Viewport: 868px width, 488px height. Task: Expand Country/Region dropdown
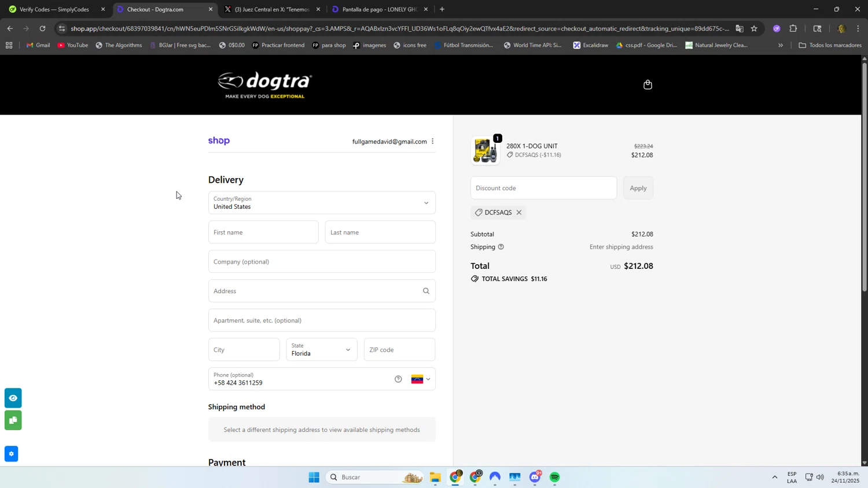(322, 203)
